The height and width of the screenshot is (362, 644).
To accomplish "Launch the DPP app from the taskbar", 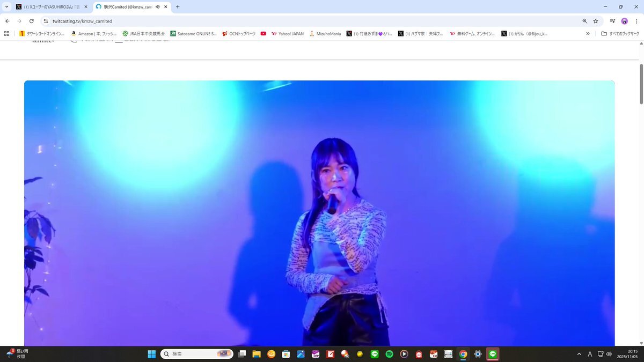I will click(316, 354).
